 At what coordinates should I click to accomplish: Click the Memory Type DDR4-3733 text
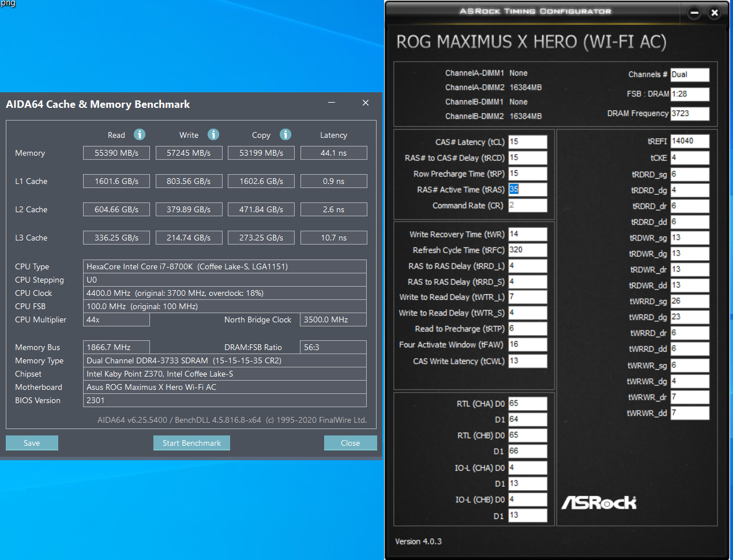(x=225, y=360)
